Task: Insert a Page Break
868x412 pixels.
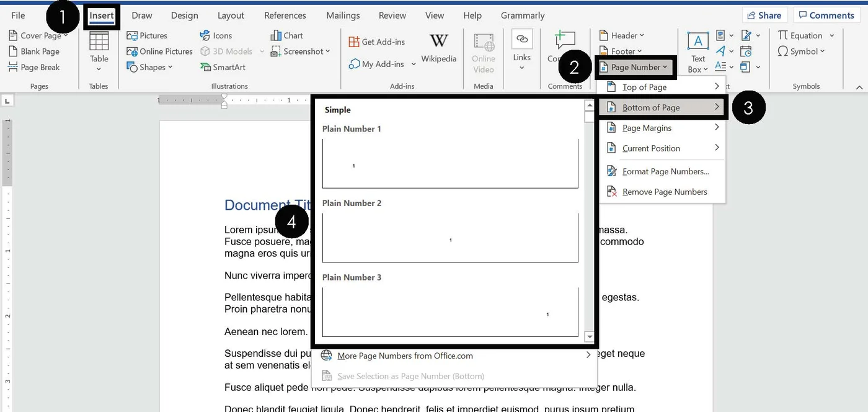Action: pos(34,67)
